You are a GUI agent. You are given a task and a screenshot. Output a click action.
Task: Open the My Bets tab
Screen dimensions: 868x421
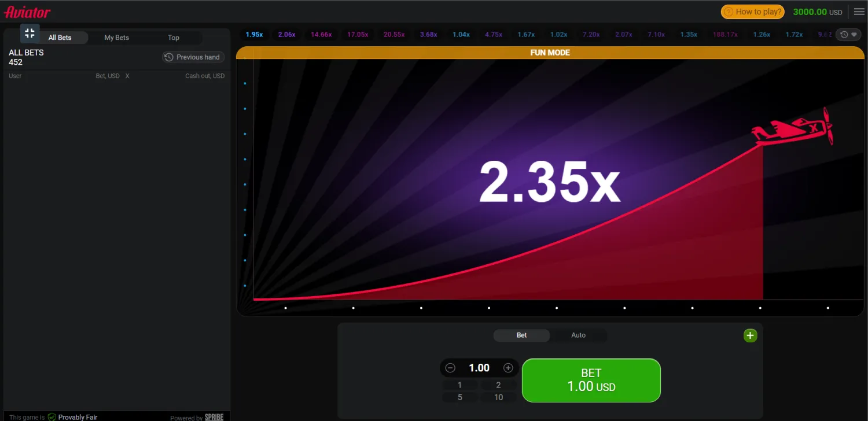[116, 38]
